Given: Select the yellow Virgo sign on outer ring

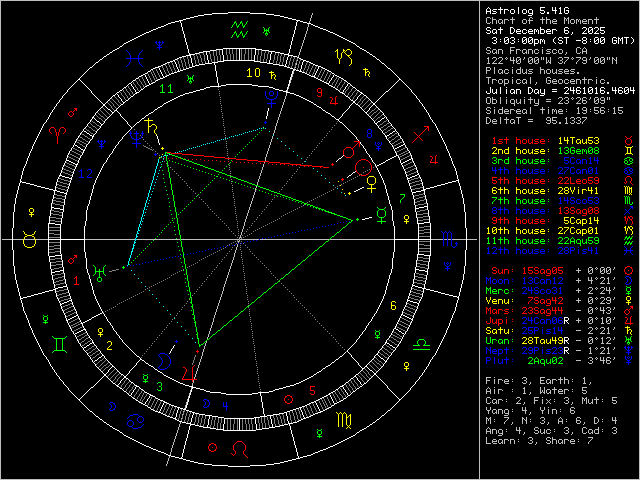Looking at the screenshot, I should click(x=344, y=420).
